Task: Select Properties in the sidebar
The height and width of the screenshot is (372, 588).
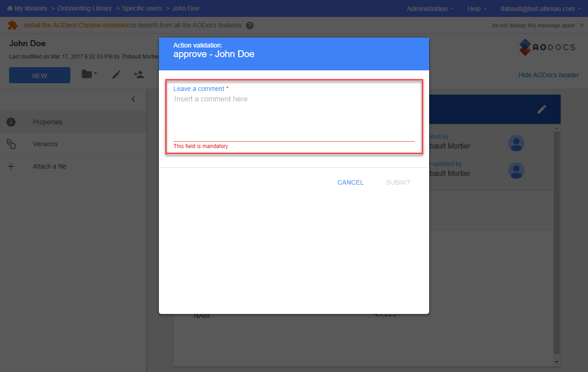Action: coord(73,122)
